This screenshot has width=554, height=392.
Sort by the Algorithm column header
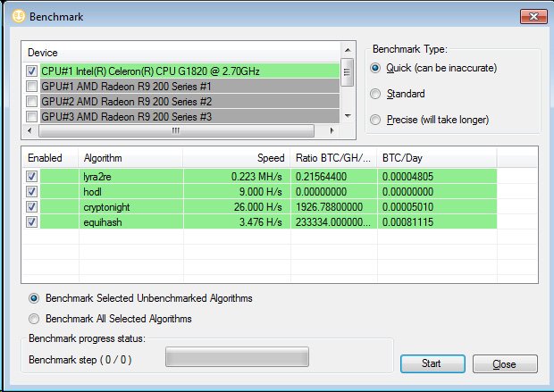coord(130,158)
